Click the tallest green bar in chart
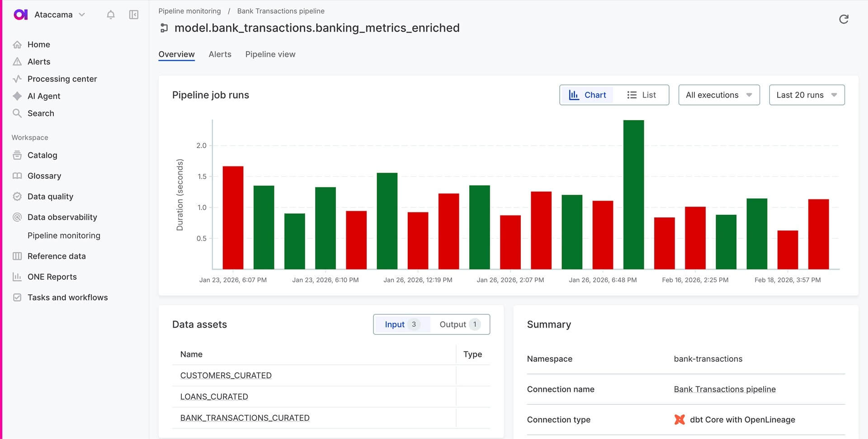 633,194
